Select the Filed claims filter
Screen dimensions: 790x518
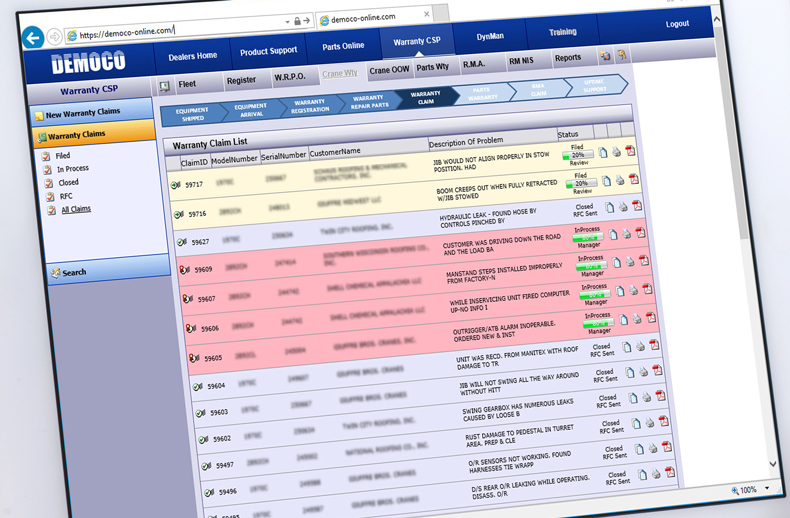click(62, 156)
